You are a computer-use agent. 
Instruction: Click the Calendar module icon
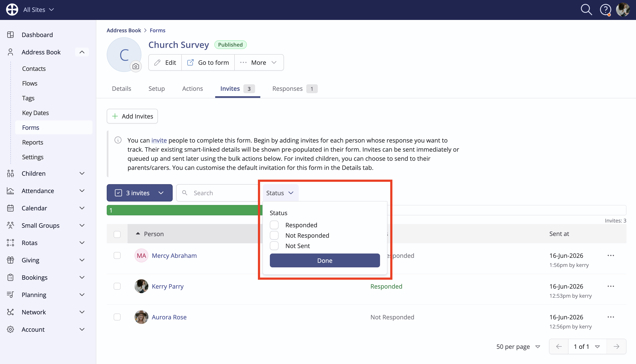pyautogui.click(x=10, y=208)
